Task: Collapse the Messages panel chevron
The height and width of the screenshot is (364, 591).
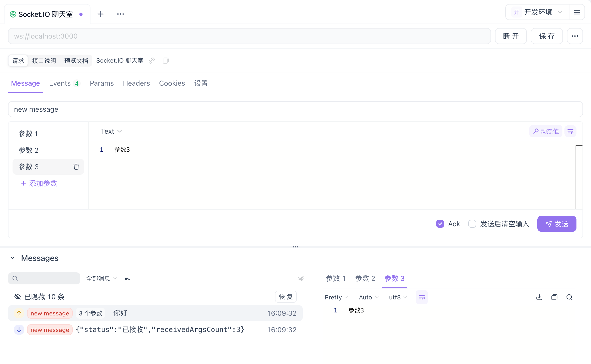Action: click(13, 258)
